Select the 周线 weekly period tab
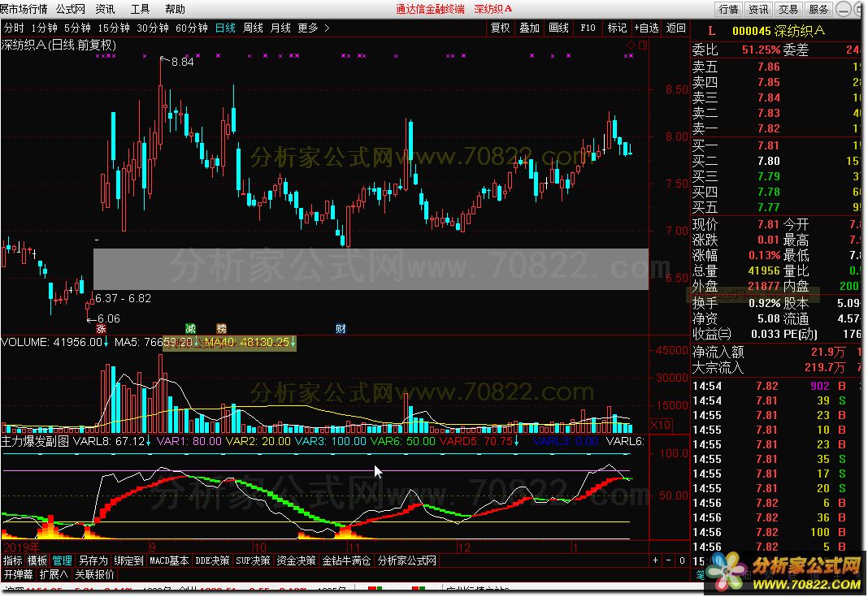Screen dimensions: 868x597 253,28
